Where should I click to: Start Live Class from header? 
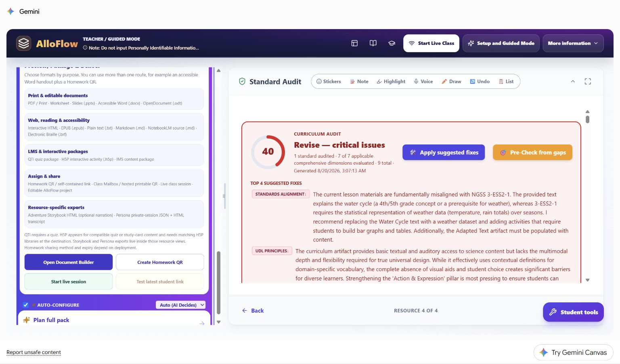coord(431,43)
